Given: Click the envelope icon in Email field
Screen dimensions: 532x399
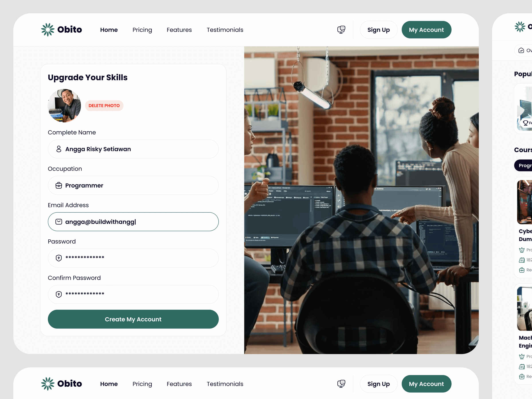Looking at the screenshot, I should point(59,222).
